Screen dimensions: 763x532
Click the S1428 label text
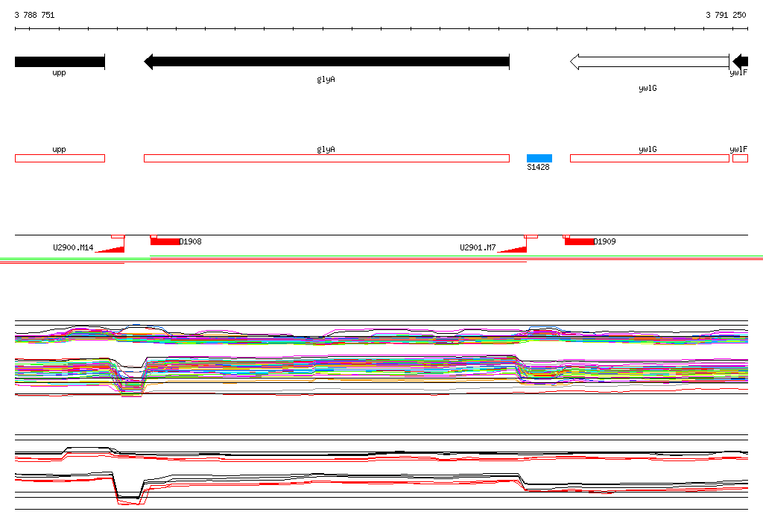coord(538,167)
